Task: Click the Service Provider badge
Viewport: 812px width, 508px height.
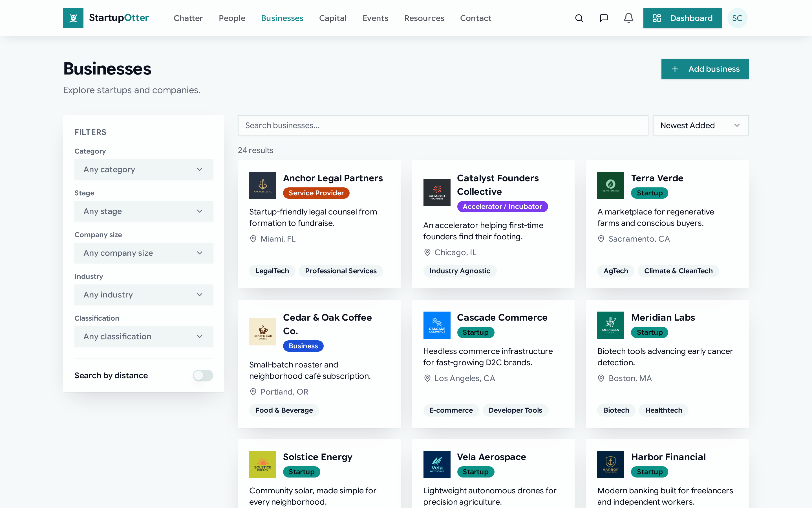Action: (x=316, y=193)
